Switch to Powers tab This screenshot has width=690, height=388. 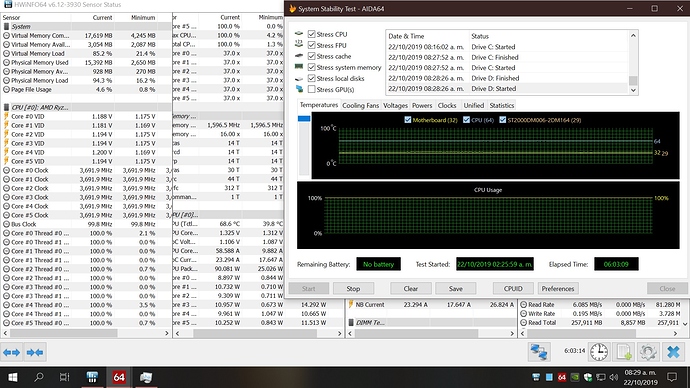422,105
